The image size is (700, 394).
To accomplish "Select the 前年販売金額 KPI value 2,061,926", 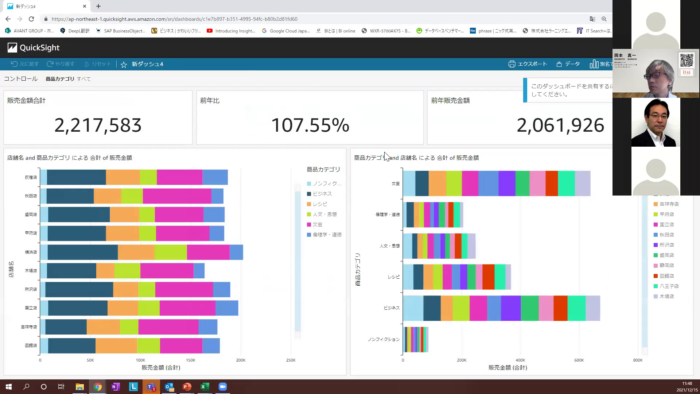I will 560,125.
